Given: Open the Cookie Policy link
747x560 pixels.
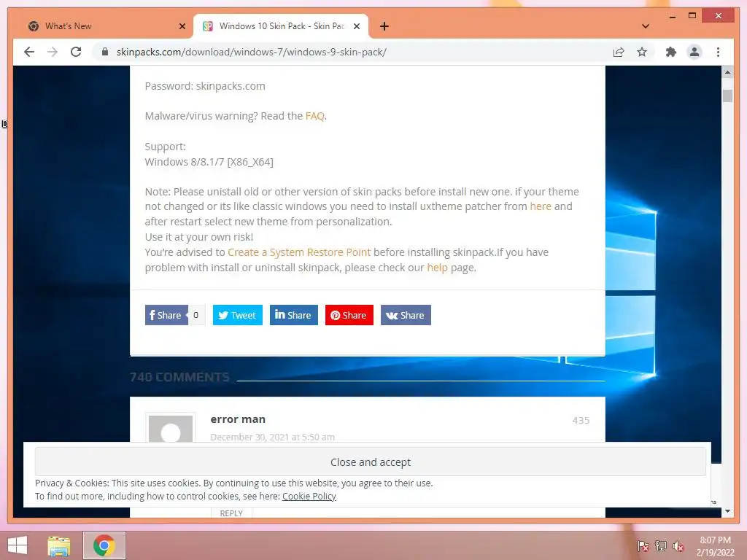Looking at the screenshot, I should [309, 496].
